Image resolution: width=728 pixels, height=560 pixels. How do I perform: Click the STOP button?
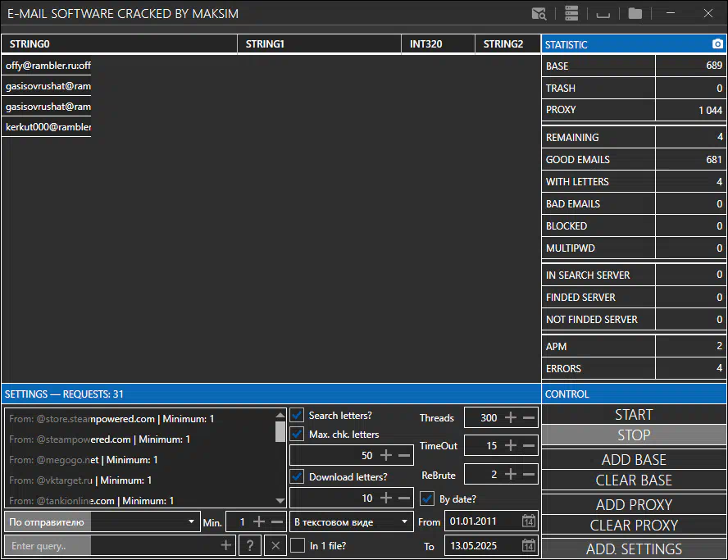pyautogui.click(x=634, y=435)
